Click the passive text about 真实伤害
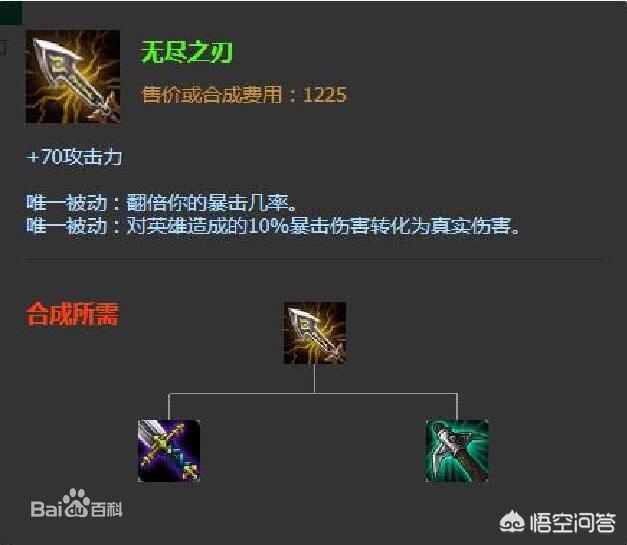Image resolution: width=627 pixels, height=545 pixels. coord(323,226)
